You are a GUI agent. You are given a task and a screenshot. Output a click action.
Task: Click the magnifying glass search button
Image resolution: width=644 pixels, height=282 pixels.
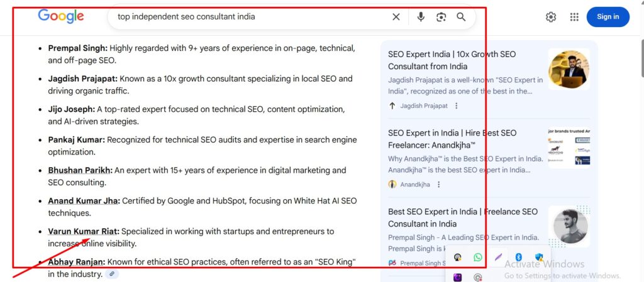tap(461, 17)
